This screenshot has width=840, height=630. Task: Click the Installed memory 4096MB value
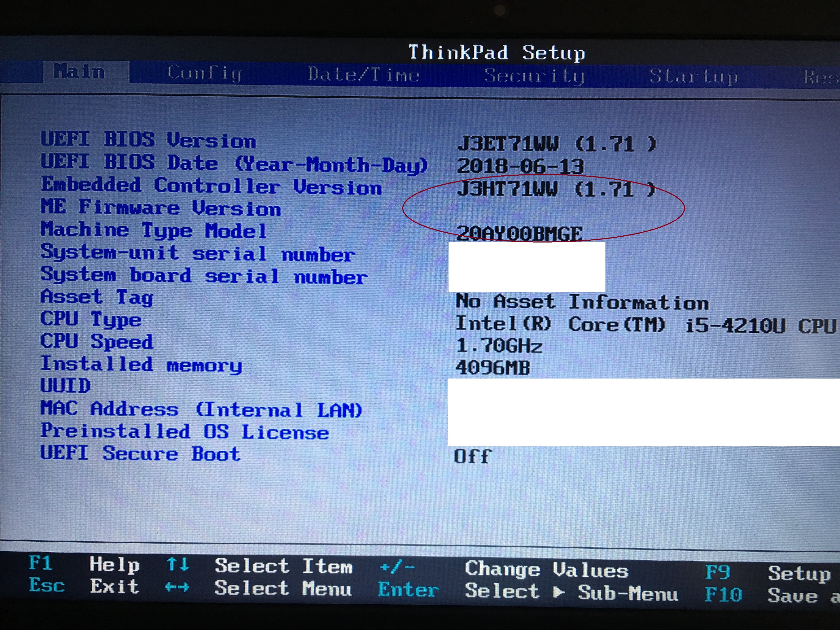[493, 367]
